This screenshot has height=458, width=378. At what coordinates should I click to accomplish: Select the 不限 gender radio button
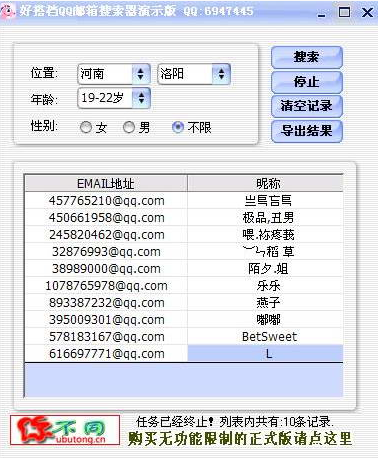(x=178, y=127)
